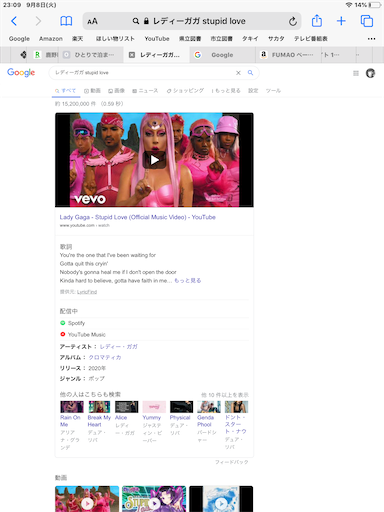Open the bookmarks book icon

66,21
